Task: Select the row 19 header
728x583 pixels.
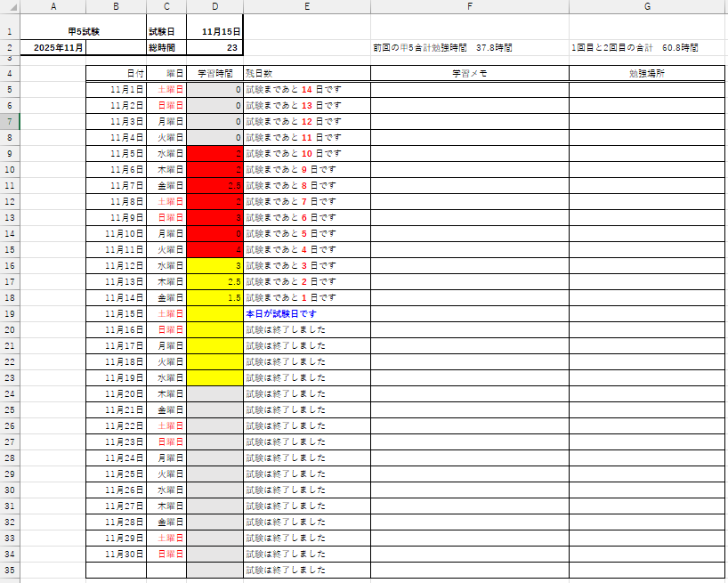Action: pos(9,313)
